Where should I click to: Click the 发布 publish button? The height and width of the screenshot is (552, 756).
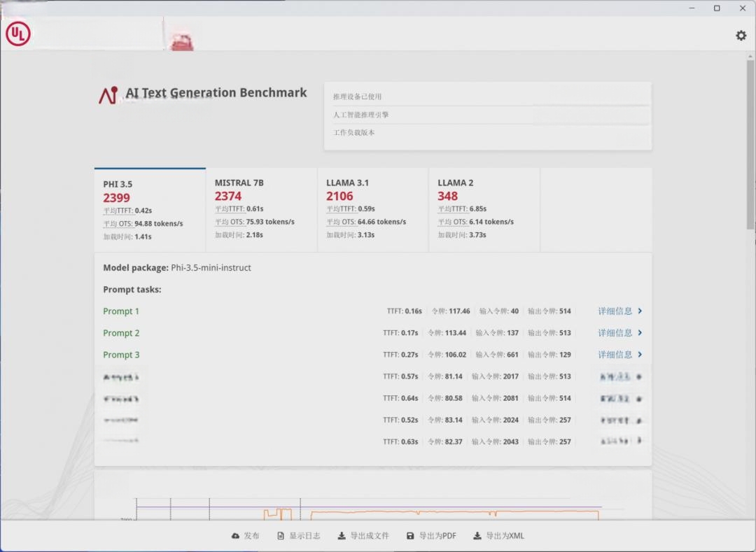(246, 536)
